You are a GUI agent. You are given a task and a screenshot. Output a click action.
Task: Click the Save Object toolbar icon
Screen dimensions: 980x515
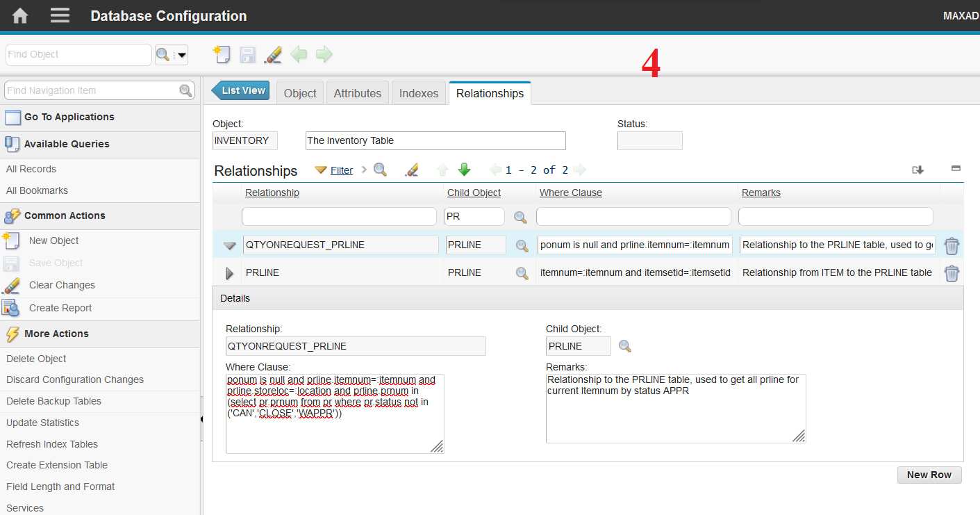pyautogui.click(x=247, y=55)
